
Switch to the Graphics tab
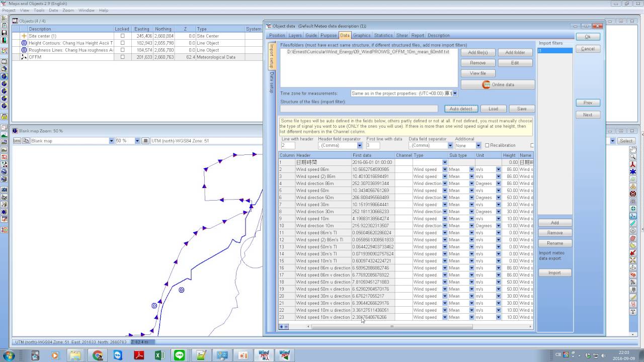[361, 35]
